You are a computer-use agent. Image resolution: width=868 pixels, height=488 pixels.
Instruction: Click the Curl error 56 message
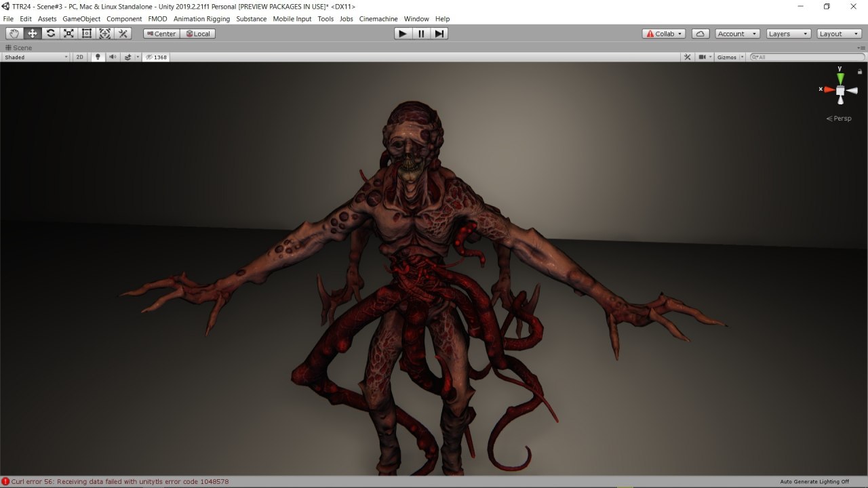120,482
